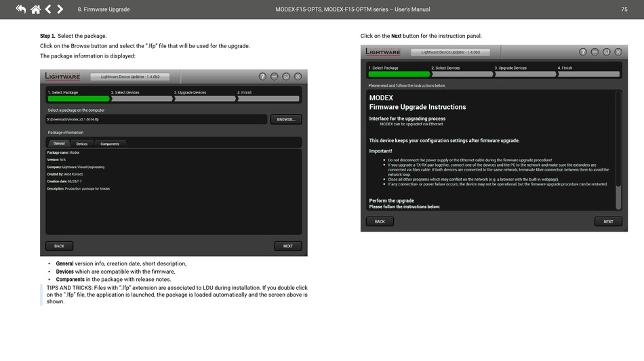Click step 1 Select Package progress bar, left window

pos(79,98)
